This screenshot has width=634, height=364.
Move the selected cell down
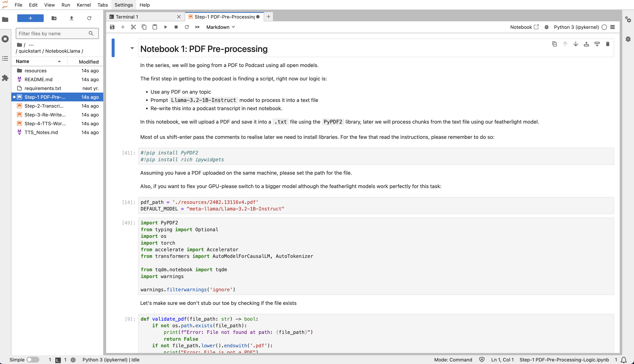(575, 44)
